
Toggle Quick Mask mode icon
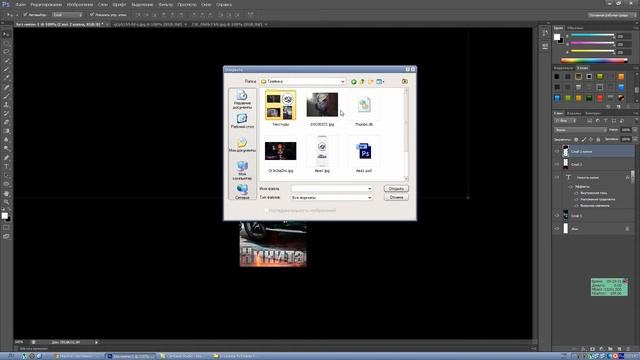pyautogui.click(x=6, y=228)
